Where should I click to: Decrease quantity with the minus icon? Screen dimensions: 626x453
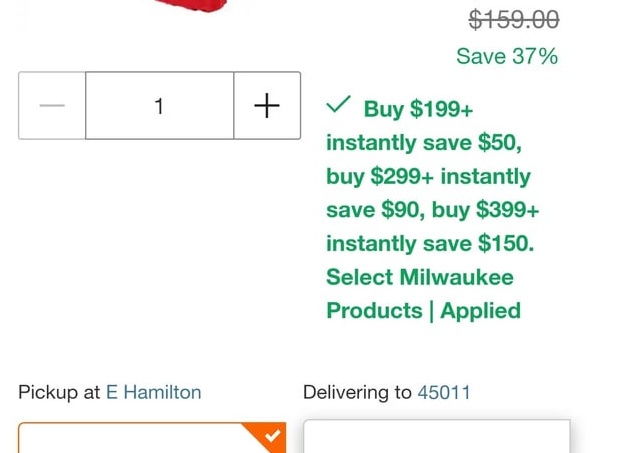point(52,106)
